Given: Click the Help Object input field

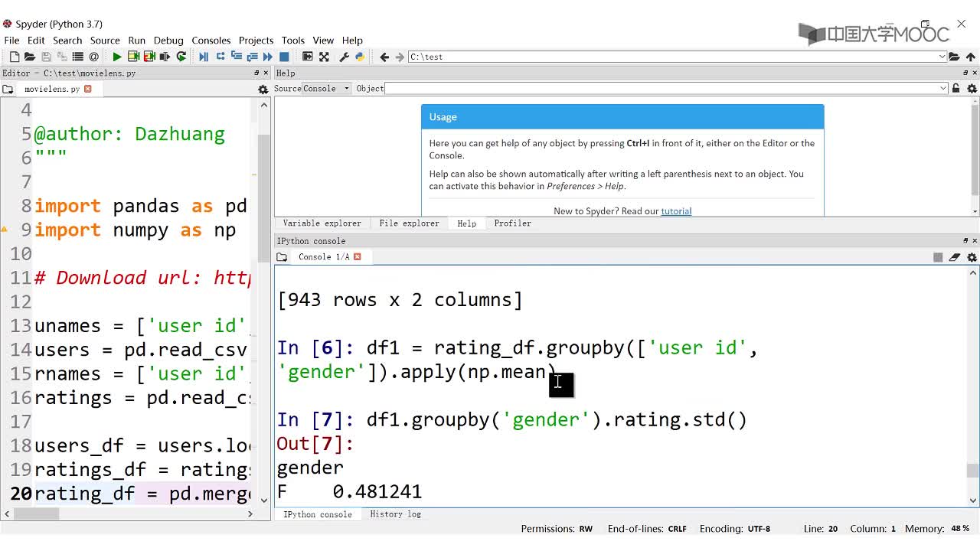Looking at the screenshot, I should point(666,89).
